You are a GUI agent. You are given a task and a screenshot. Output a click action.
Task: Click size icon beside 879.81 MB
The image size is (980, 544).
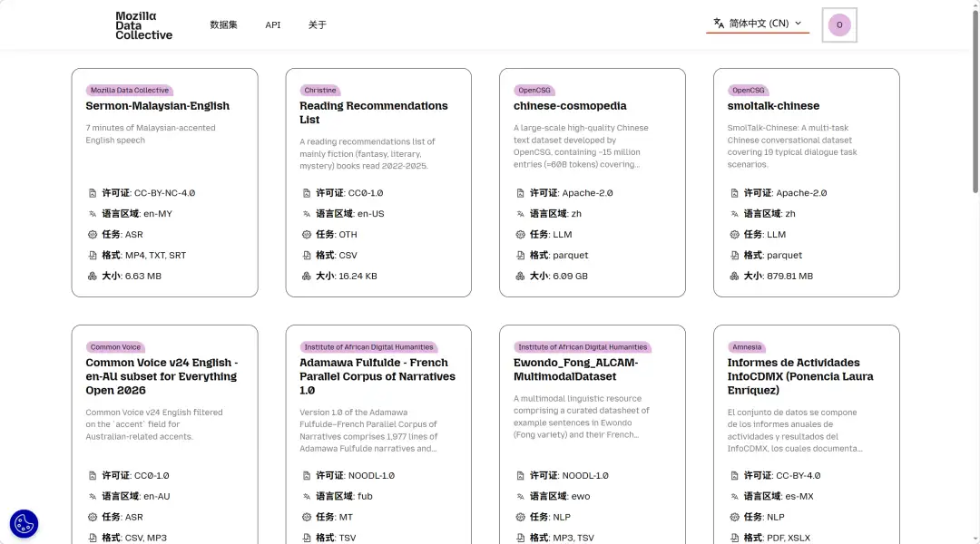734,276
